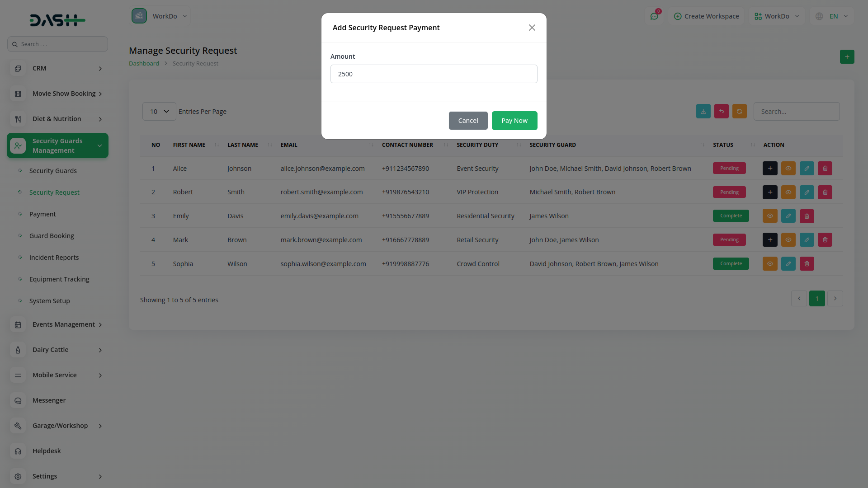
Task: View Sophia Wilson's request with eye icon
Action: coord(770,264)
